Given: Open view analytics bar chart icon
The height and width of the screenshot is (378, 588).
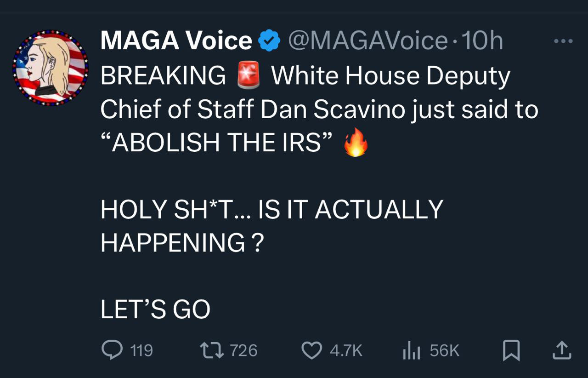Looking at the screenshot, I should [x=412, y=351].
